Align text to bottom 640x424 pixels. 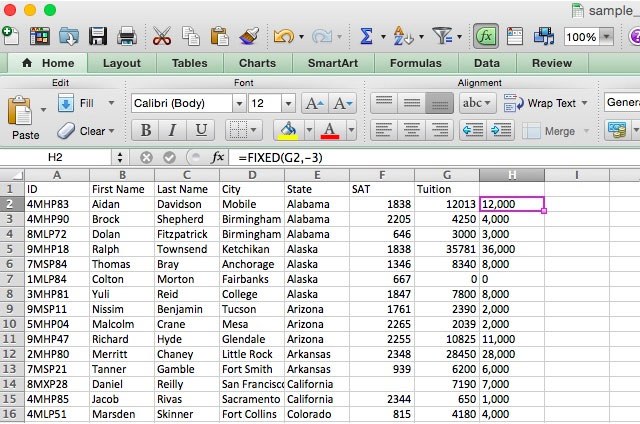click(439, 103)
